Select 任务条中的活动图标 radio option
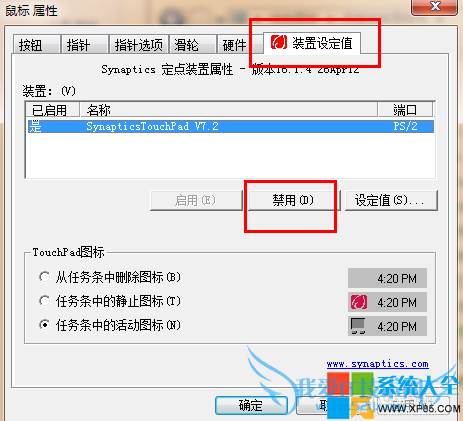The width and height of the screenshot is (463, 421). coord(45,325)
